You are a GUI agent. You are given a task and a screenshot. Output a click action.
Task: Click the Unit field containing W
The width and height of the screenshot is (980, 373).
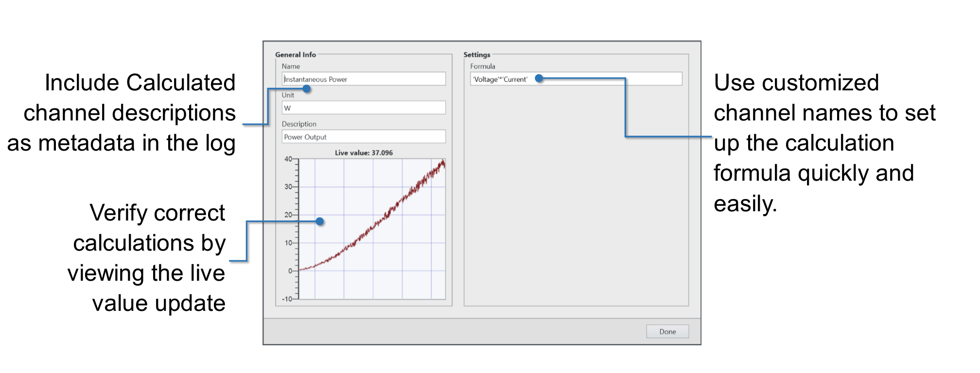tap(363, 108)
